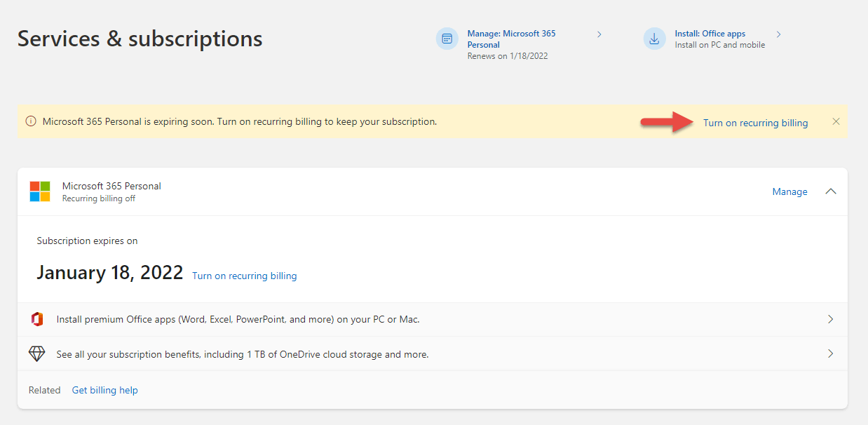Image resolution: width=868 pixels, height=425 pixels.
Task: Open the Manage: Microsoft 365 Personal shortcut
Action: (512, 39)
